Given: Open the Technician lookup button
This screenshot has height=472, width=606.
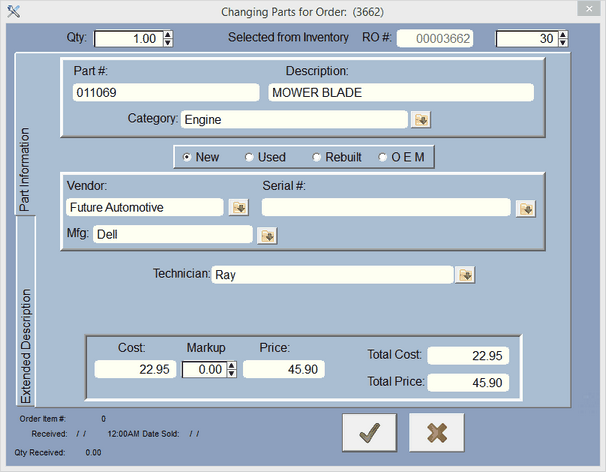Looking at the screenshot, I should point(466,275).
